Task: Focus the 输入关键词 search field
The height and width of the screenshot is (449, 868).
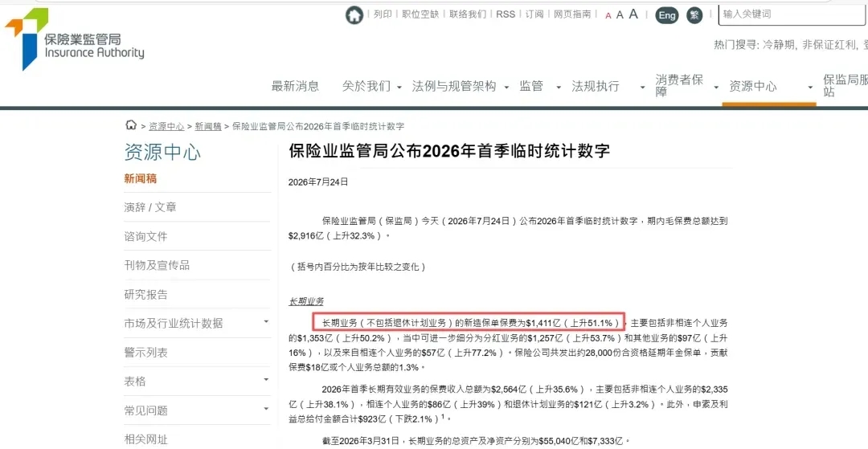Action: tap(792, 15)
